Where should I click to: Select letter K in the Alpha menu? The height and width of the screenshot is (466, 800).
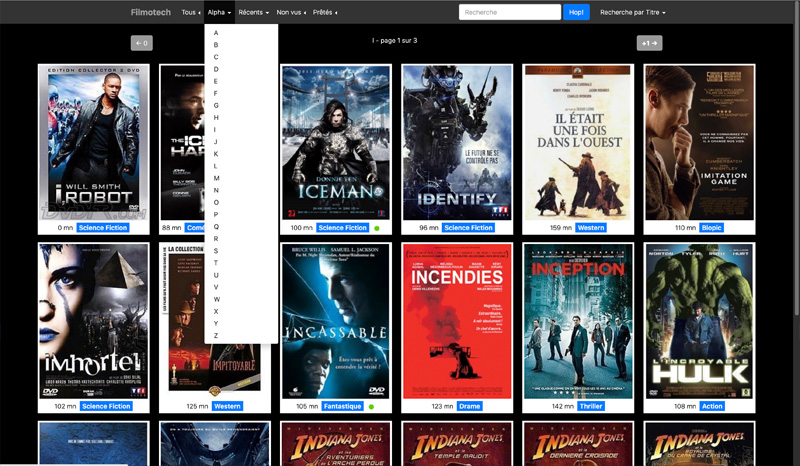[x=241, y=154]
